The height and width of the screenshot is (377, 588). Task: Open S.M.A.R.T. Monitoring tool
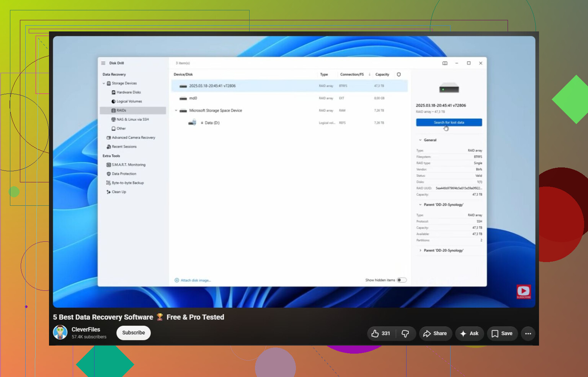pyautogui.click(x=128, y=165)
